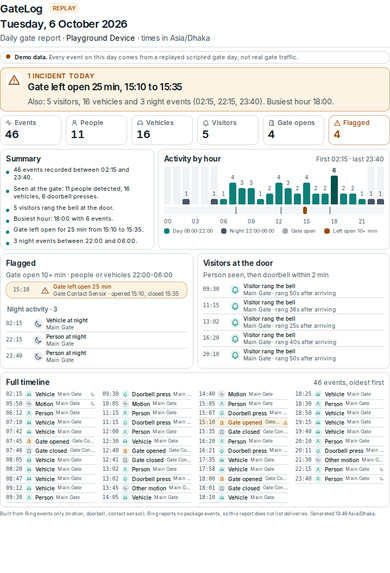Click the Events card pulse icon

tap(9, 123)
